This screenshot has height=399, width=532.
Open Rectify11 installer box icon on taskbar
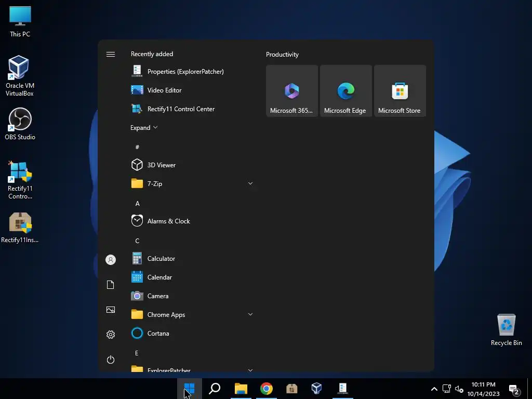[x=292, y=389]
